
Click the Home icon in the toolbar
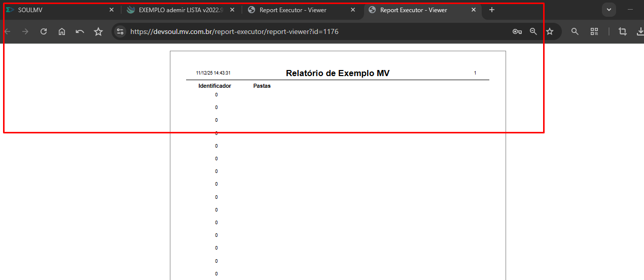tap(62, 31)
